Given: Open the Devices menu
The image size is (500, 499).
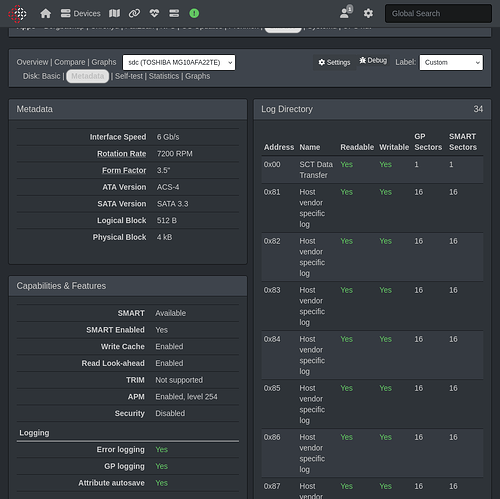Looking at the screenshot, I should click(80, 14).
